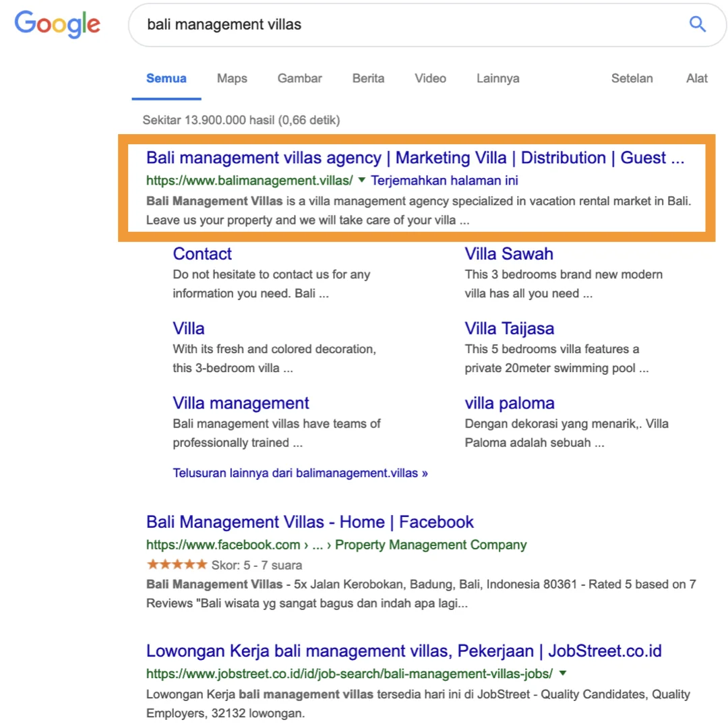
Task: Click 'tersedia hari ini di JobStreet' snippet
Action: 419,704
